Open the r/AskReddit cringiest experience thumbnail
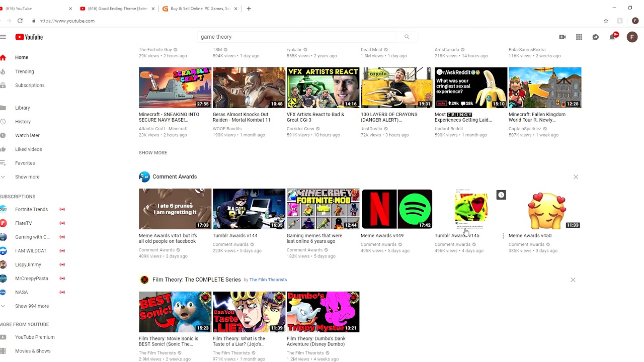The width and height of the screenshot is (644, 362). pyautogui.click(x=471, y=87)
